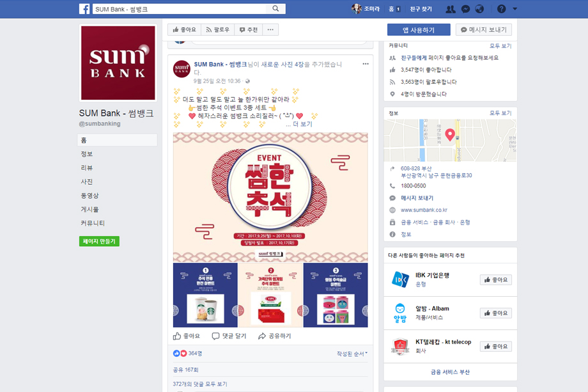This screenshot has height=392, width=588.
Task: Click the 댓글 달기 comment icon
Action: pyautogui.click(x=215, y=336)
